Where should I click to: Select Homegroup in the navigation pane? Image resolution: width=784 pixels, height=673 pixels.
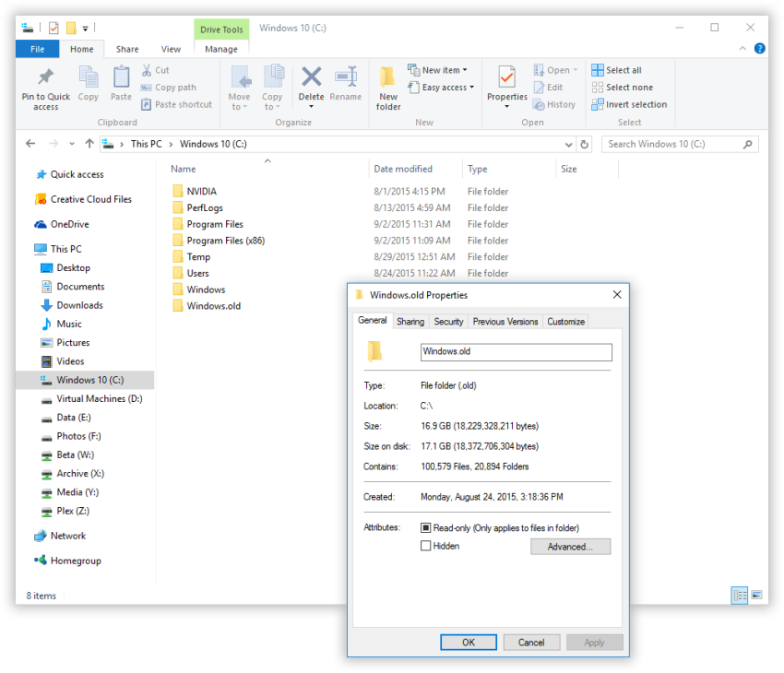pos(67,561)
